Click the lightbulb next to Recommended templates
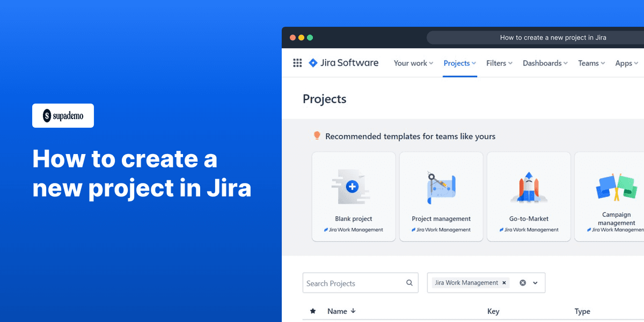Viewport: 644px width, 322px height. pos(317,136)
